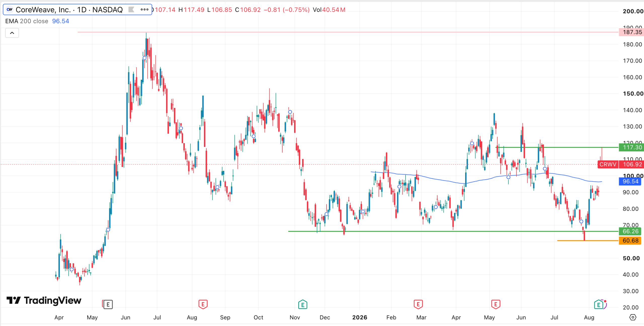The image size is (644, 326).
Task: Click the blue 96.54 EMA value in legend
Action: pyautogui.click(x=61, y=21)
